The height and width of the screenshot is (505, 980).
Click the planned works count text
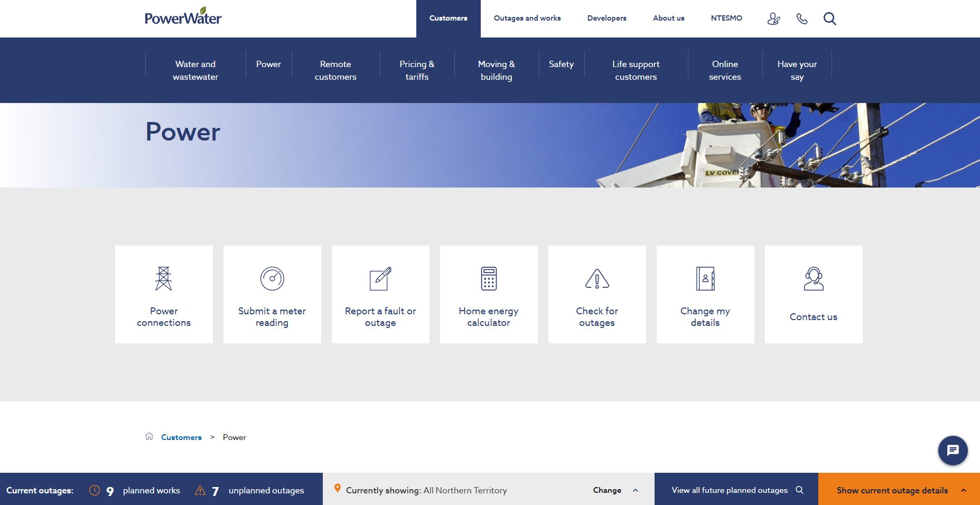coord(143,491)
